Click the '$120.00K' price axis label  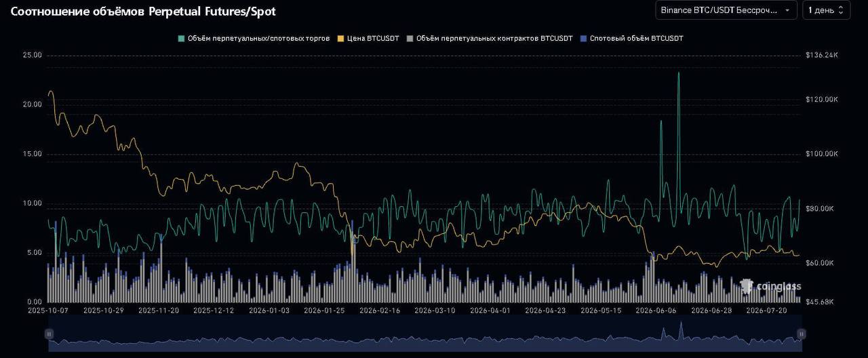822,99
